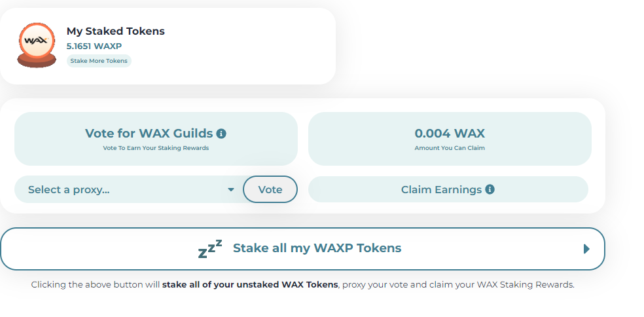This screenshot has width=644, height=317.
Task: Expand the proxy list with the caret arrow
Action: coord(231,189)
